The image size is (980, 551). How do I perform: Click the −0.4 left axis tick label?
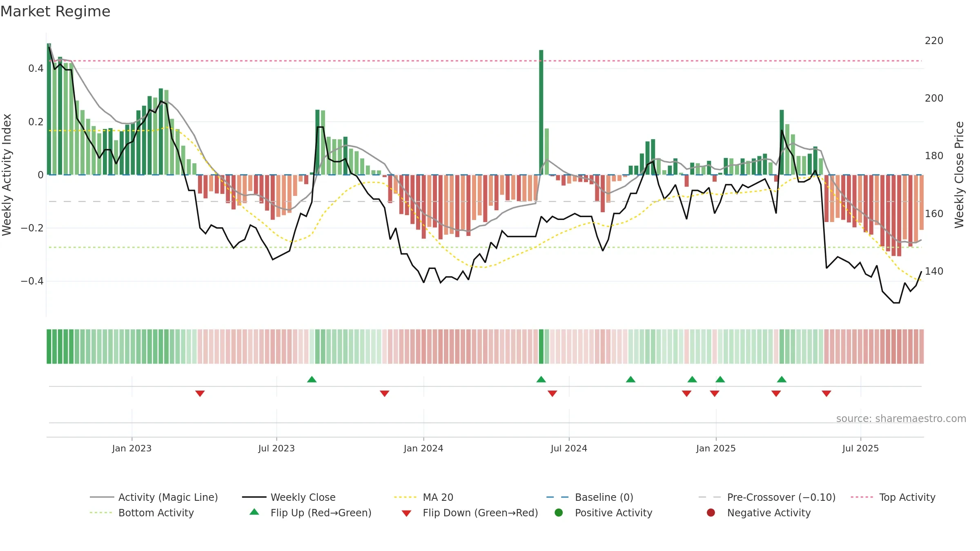[x=32, y=281]
